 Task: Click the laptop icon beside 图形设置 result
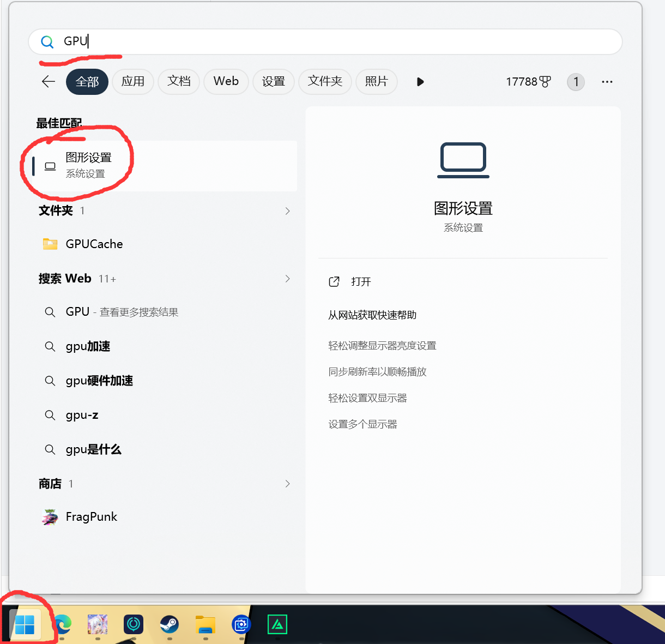(x=50, y=166)
